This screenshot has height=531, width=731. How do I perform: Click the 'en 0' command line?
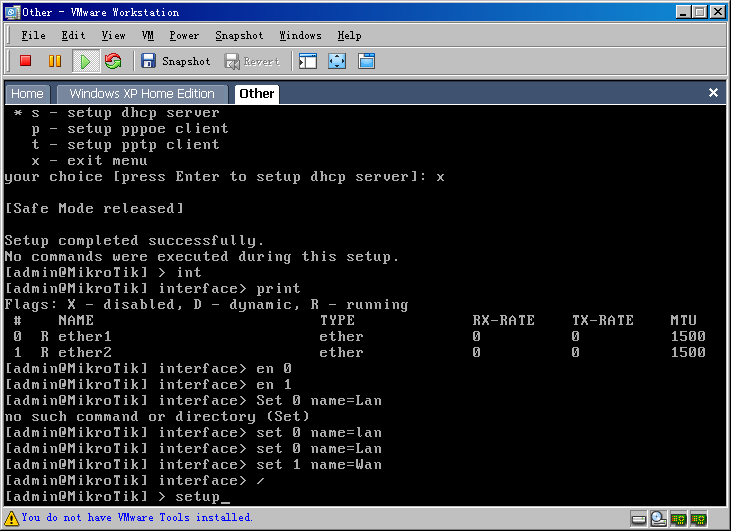pos(148,368)
